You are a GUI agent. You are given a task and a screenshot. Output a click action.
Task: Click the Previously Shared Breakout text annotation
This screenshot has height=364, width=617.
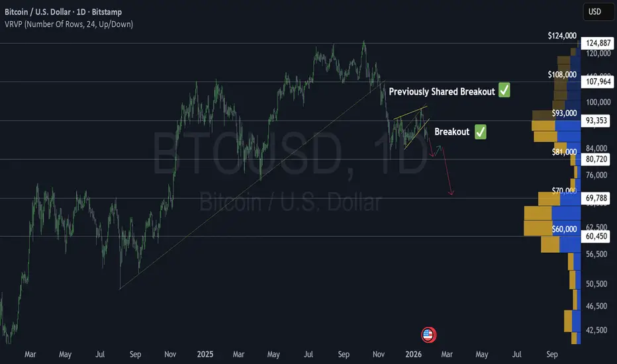coord(442,92)
